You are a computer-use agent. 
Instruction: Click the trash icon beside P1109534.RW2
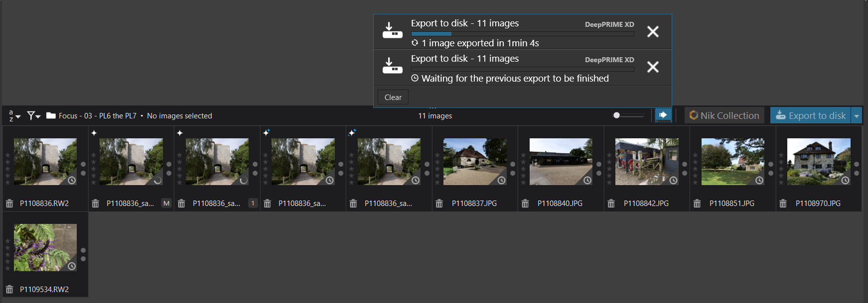tap(9, 290)
